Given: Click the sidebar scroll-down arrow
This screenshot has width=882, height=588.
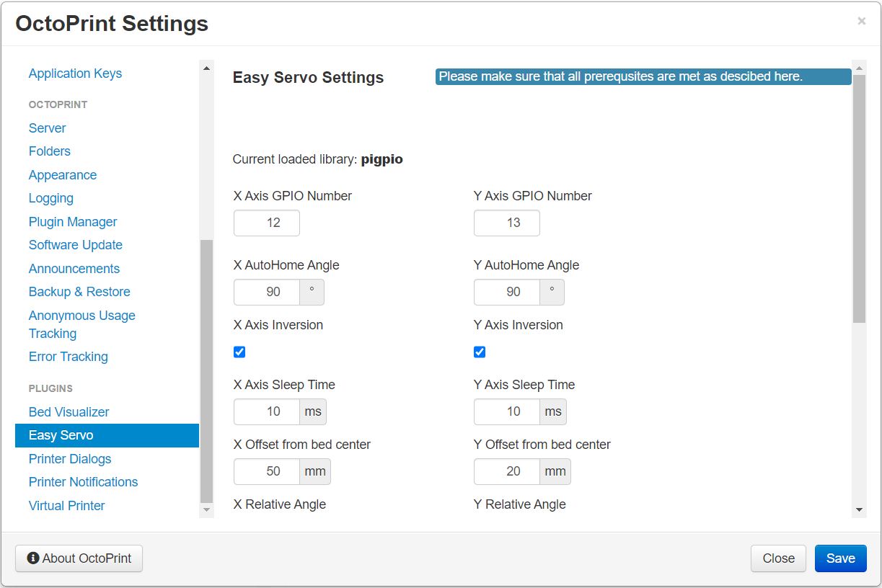Looking at the screenshot, I should 207,510.
